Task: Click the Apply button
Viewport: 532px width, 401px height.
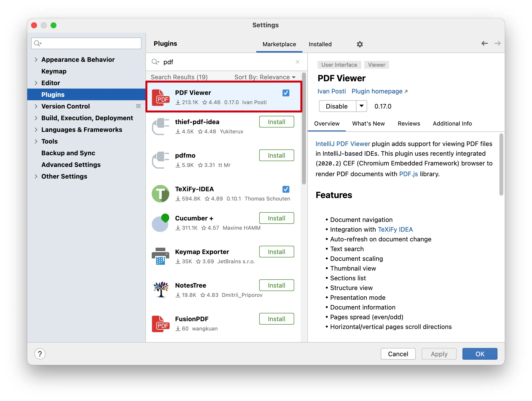Action: click(439, 354)
